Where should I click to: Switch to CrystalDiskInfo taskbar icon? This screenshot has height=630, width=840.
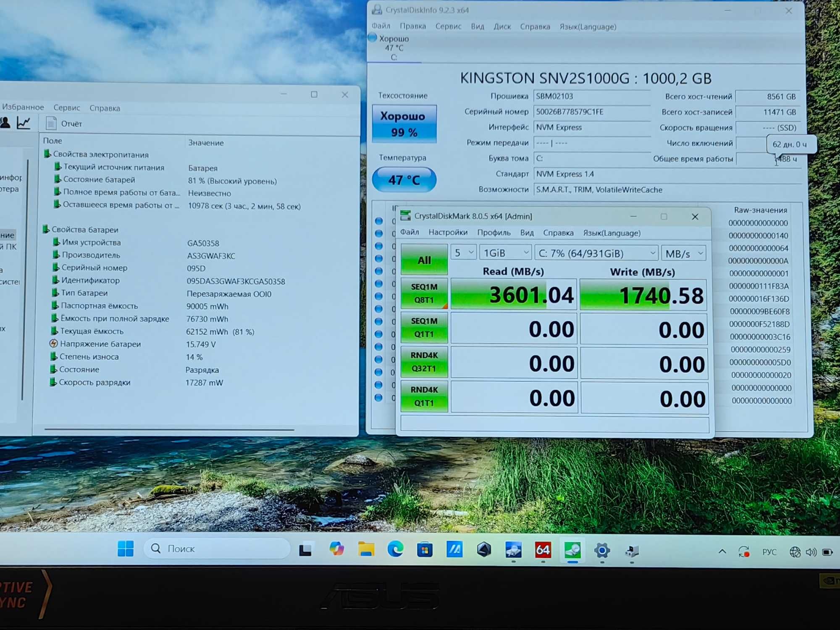(513, 549)
